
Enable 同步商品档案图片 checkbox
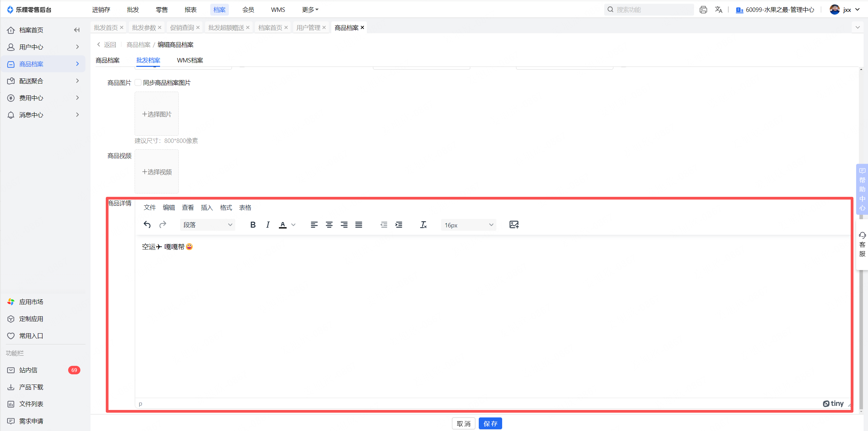coord(138,82)
